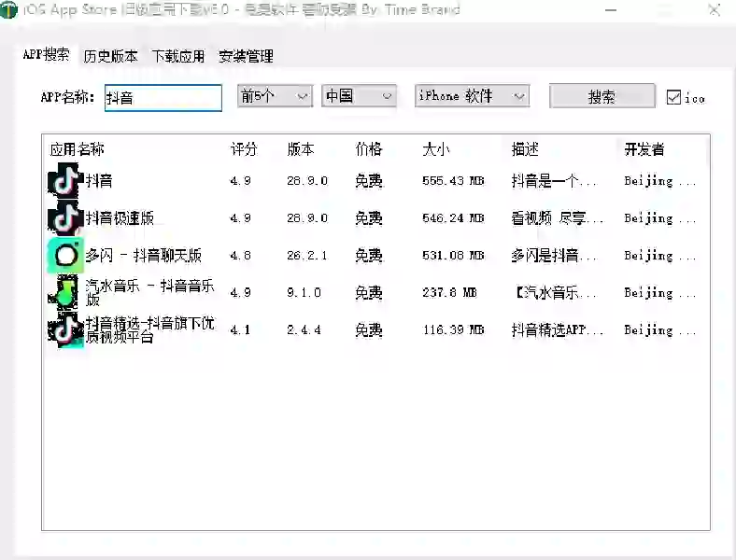Click size value 531.08 MB
The width and height of the screenshot is (736, 560).
453,256
